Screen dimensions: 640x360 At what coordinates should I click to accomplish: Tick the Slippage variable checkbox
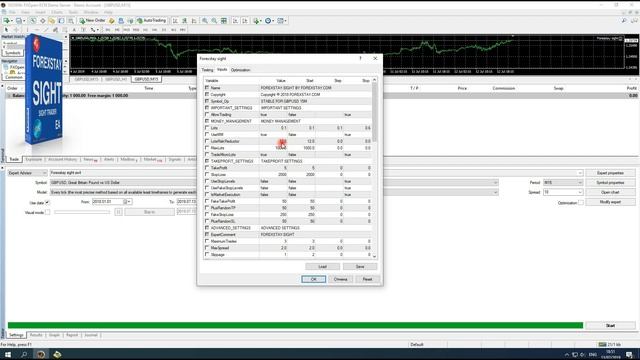[x=207, y=254]
